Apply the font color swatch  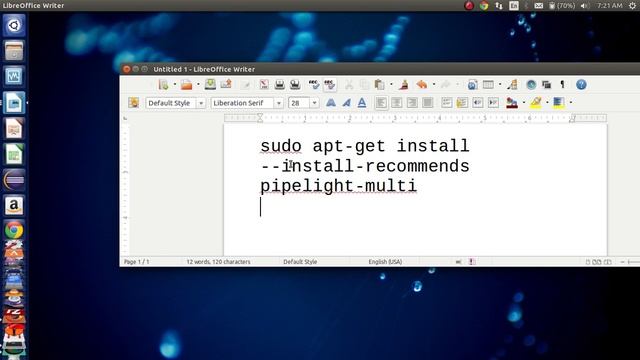coord(512,102)
